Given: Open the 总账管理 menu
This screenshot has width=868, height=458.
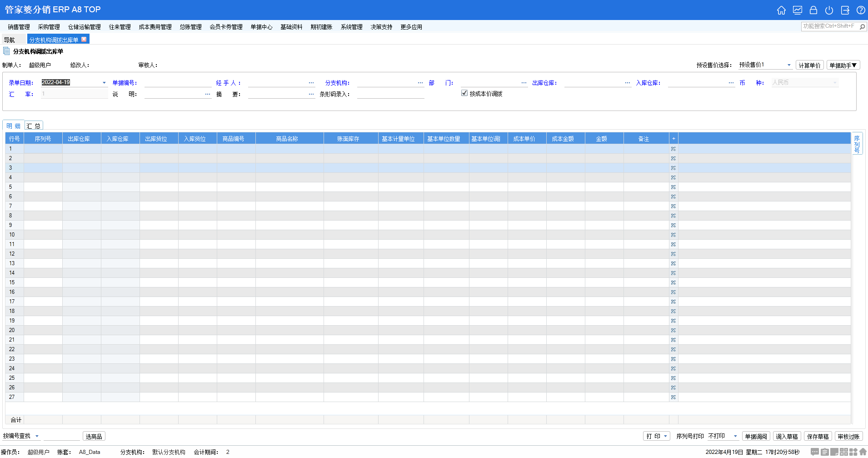Looking at the screenshot, I should [190, 27].
